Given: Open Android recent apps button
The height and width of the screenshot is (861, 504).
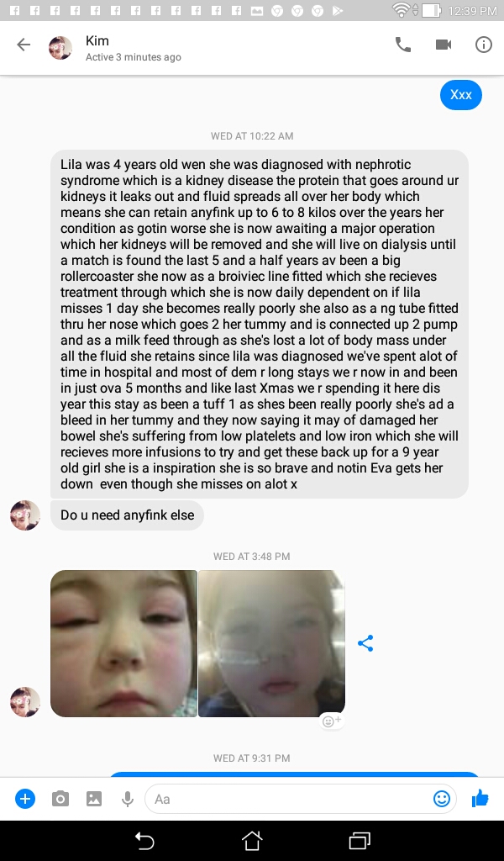Looking at the screenshot, I should [x=360, y=841].
